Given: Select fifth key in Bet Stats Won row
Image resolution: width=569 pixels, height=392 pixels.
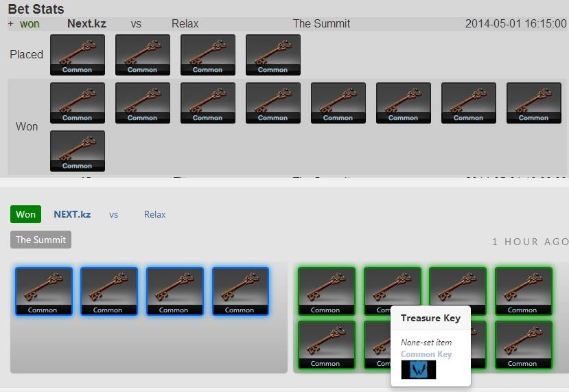Looking at the screenshot, I should tap(338, 103).
